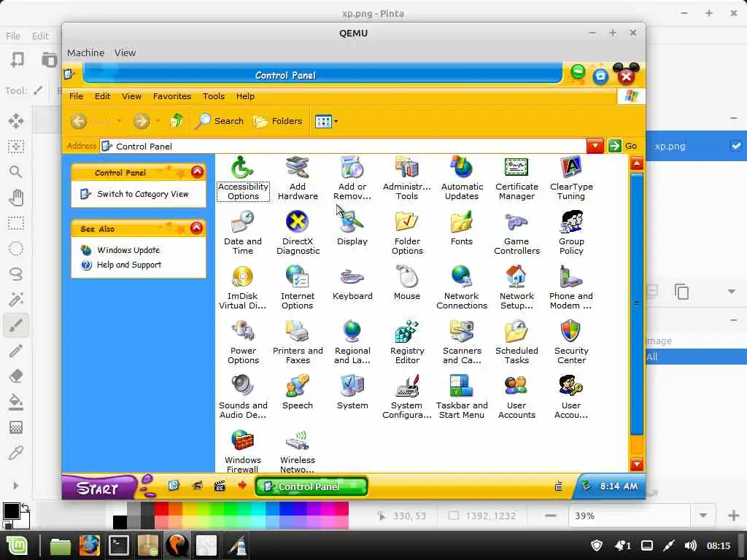The width and height of the screenshot is (747, 560).
Task: Open Group Policy icon
Action: 571,233
